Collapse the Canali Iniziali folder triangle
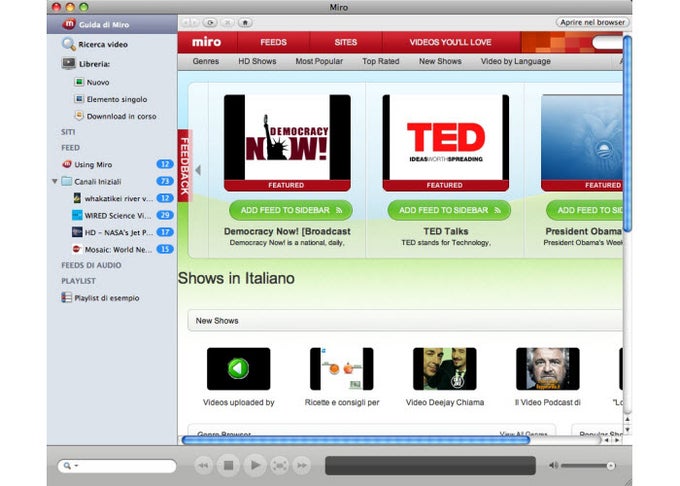680x486 pixels. [x=55, y=181]
